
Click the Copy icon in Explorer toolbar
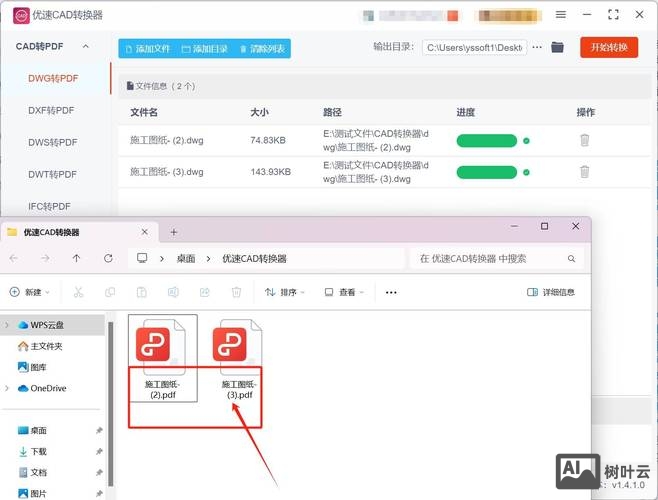tap(110, 292)
